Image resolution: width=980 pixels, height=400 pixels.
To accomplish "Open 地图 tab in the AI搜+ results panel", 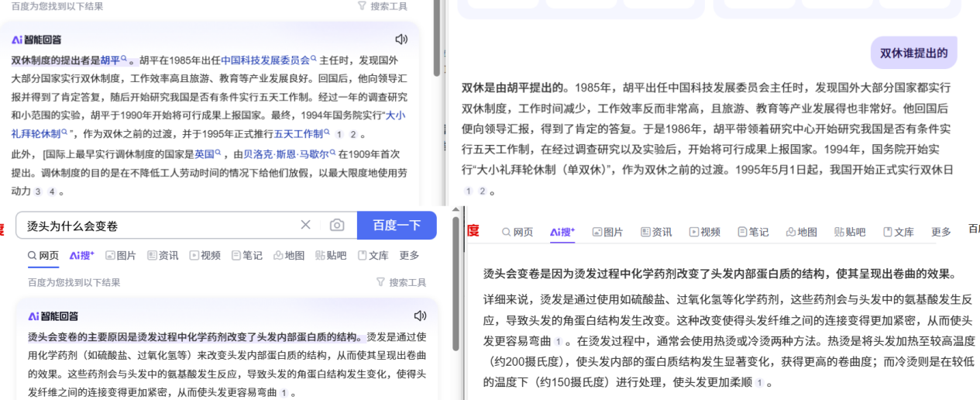I will coord(801,232).
